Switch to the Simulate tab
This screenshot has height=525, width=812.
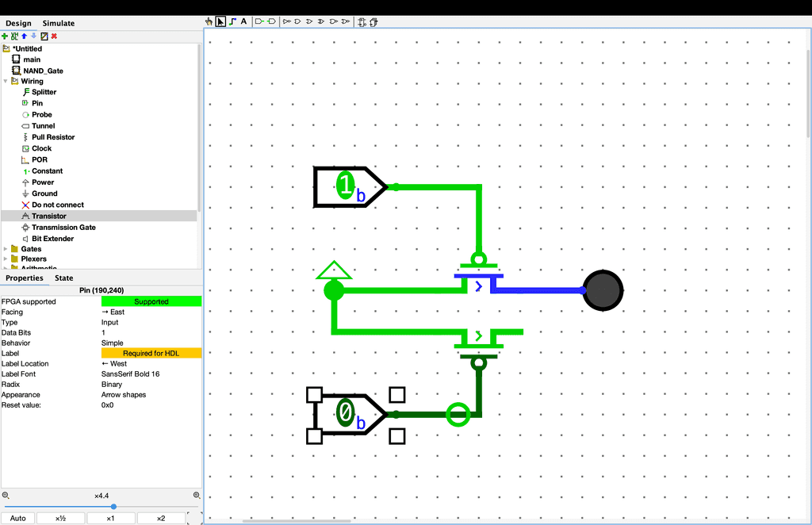[x=59, y=24]
